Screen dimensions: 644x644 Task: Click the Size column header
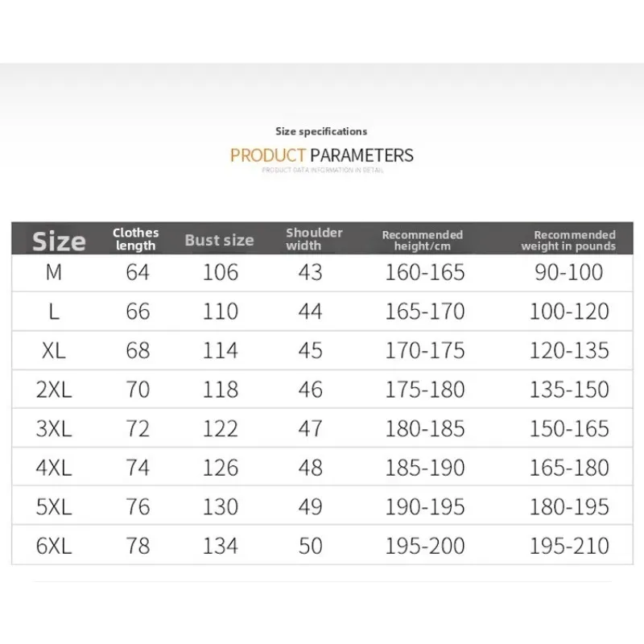59,241
